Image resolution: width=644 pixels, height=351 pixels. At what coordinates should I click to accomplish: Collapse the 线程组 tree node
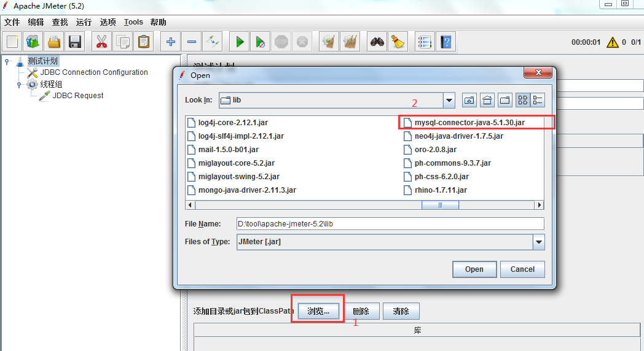point(19,85)
